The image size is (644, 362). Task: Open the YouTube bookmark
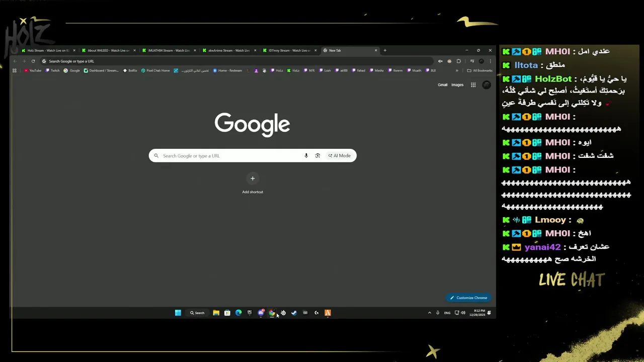tap(33, 70)
